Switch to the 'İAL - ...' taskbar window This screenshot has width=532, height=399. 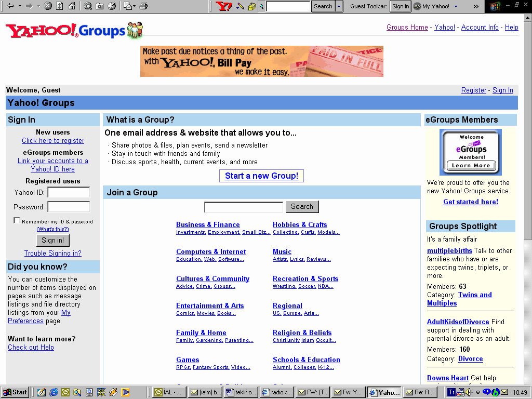[169, 392]
